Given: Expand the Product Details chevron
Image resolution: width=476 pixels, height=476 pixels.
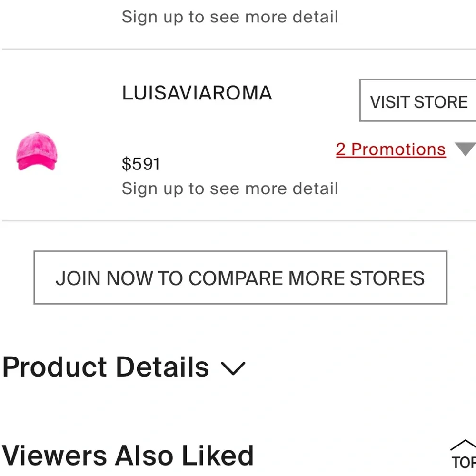Looking at the screenshot, I should click(233, 368).
